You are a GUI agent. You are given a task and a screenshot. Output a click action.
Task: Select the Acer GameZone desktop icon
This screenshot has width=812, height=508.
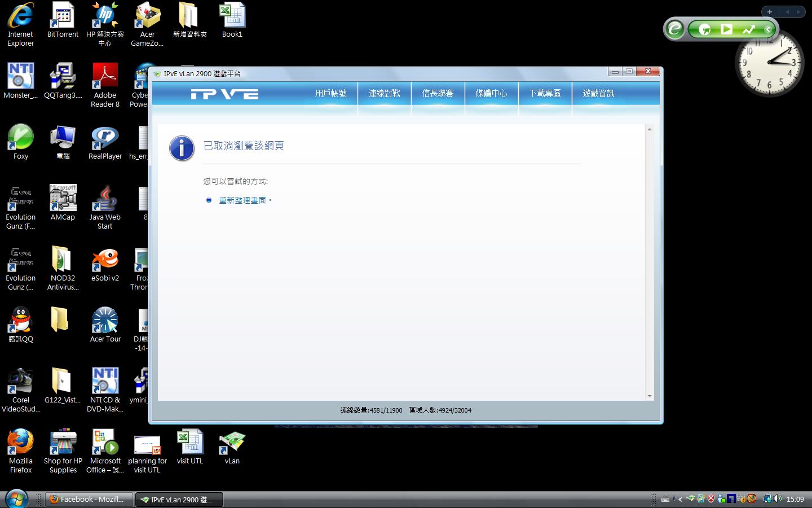(147, 25)
